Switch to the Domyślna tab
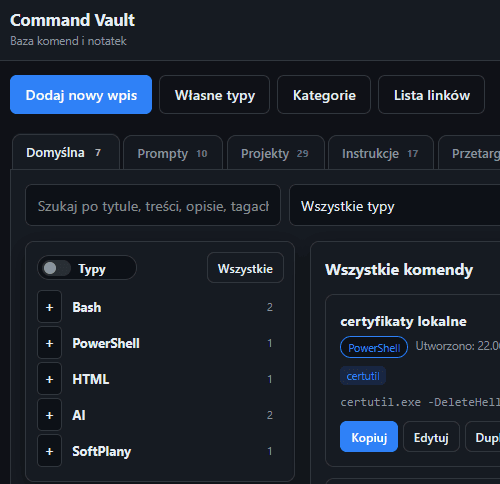Image resolution: width=500 pixels, height=484 pixels. point(66,152)
